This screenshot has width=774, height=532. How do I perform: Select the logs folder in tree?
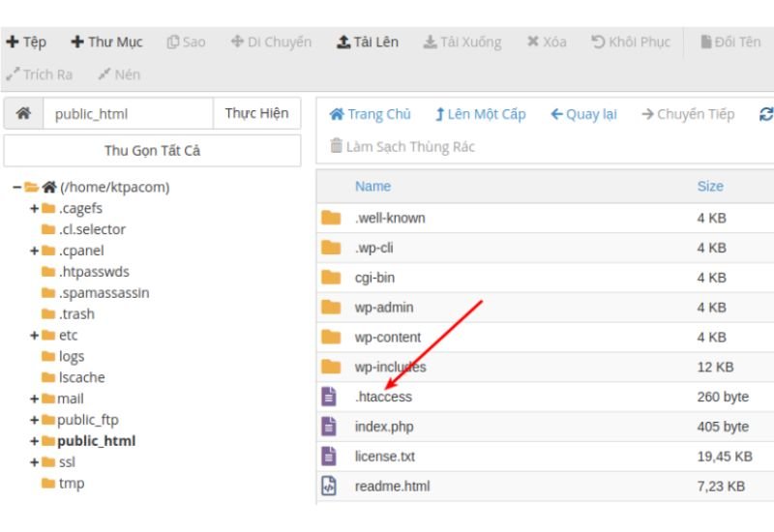[72, 356]
